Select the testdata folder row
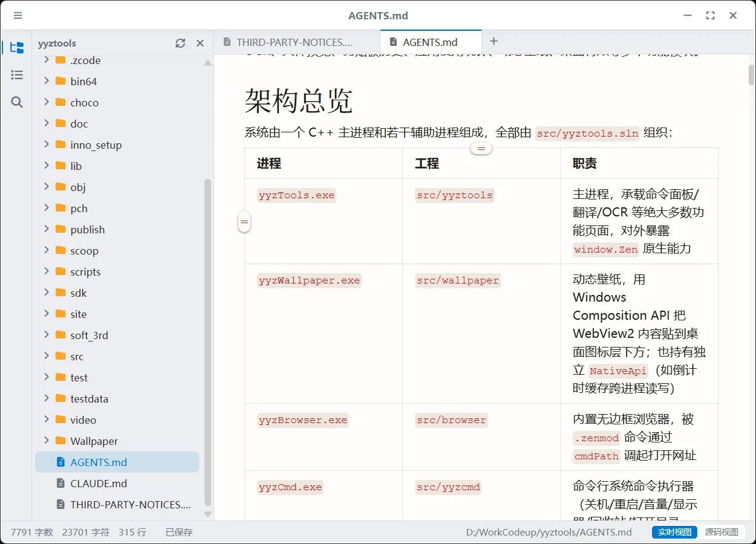Screen dimensions: 756x544 (x=117, y=398)
